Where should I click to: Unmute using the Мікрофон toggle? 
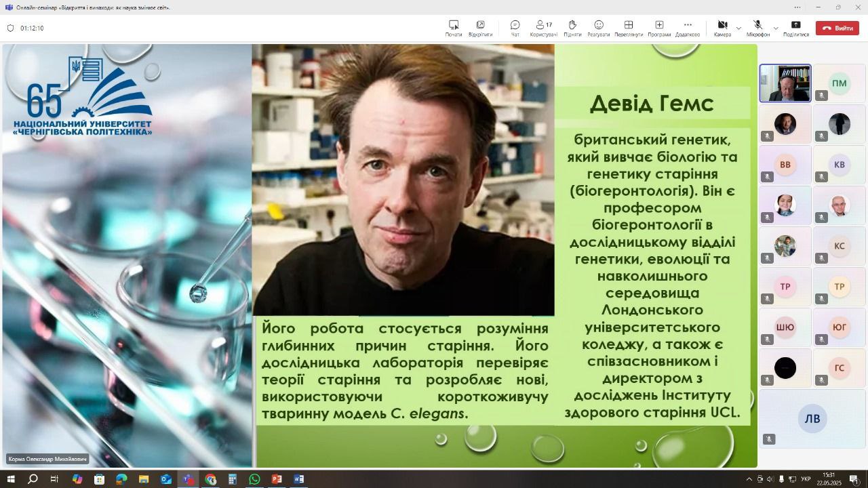tap(757, 28)
